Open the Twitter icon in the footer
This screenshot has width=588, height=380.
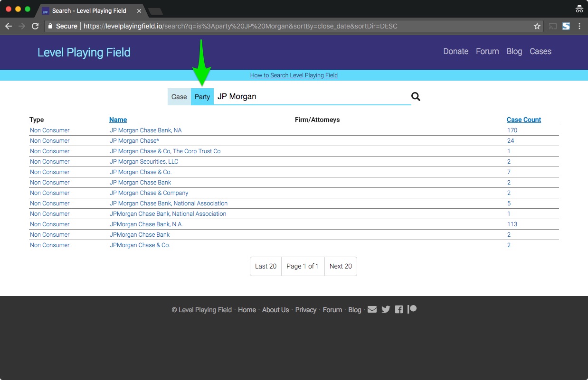tap(386, 309)
